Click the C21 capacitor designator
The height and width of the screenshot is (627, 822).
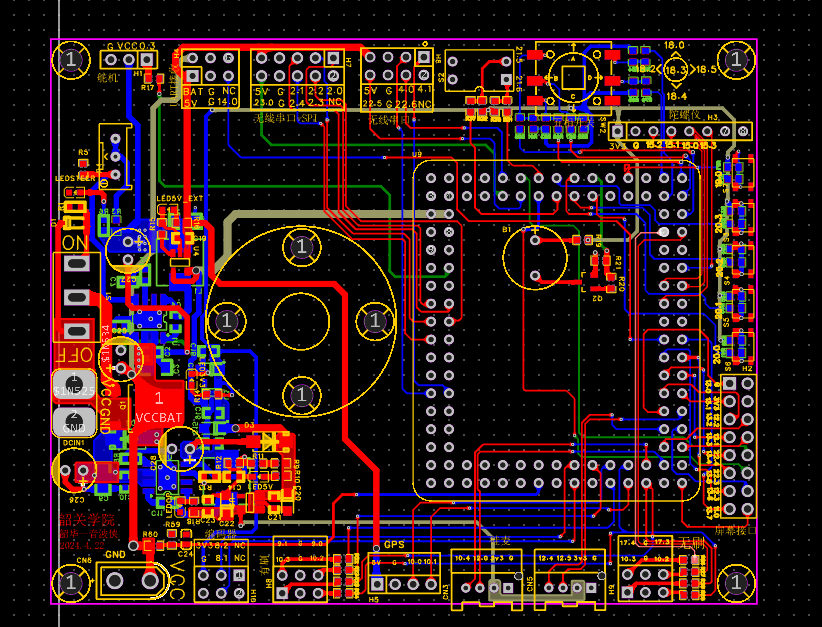[x=275, y=517]
